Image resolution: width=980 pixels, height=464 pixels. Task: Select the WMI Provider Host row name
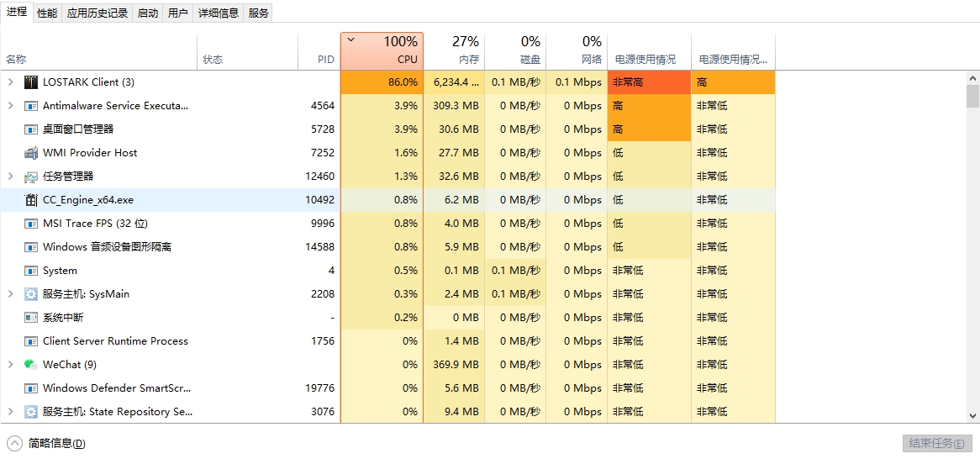click(x=90, y=153)
